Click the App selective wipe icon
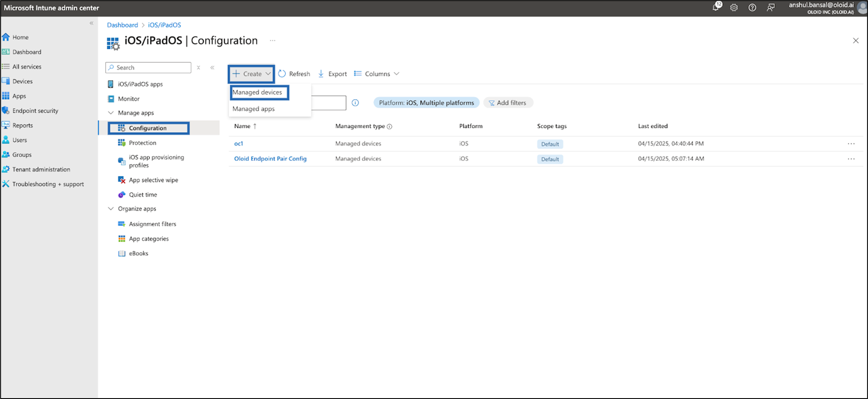The image size is (868, 399). pos(122,180)
